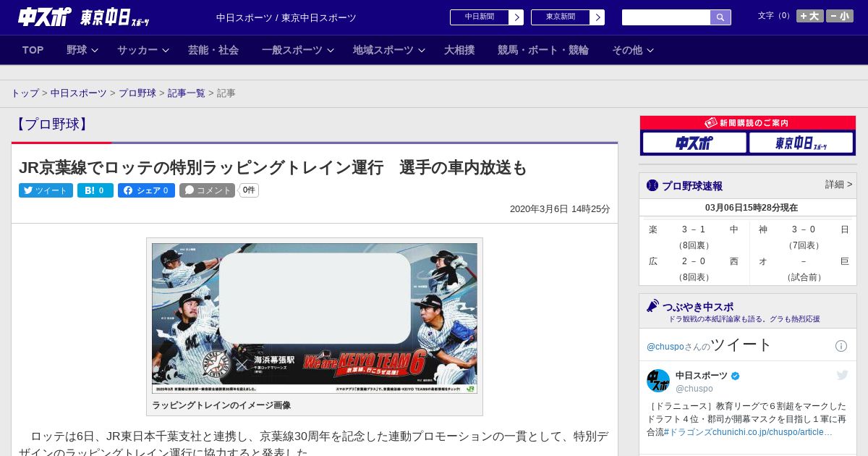
Task: Focus the header search input field
Action: 666,17
